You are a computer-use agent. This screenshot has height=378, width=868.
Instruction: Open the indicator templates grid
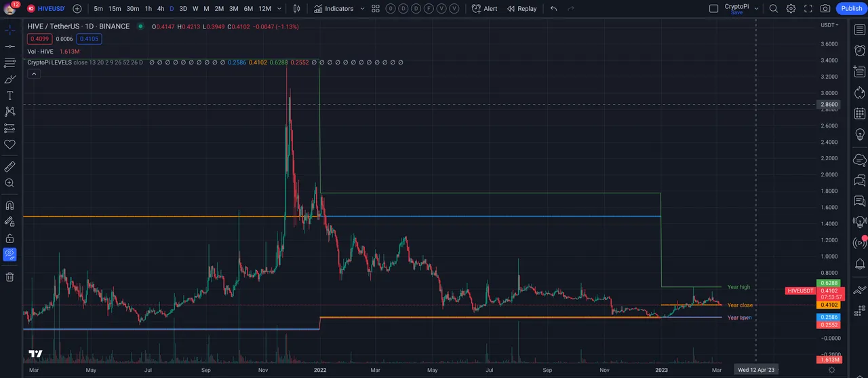pyautogui.click(x=376, y=9)
